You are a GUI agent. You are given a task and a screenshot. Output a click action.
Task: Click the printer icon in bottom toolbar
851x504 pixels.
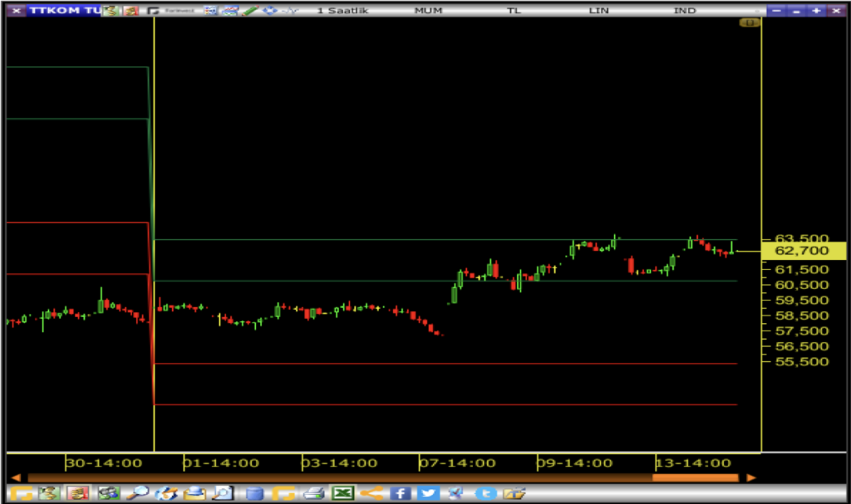tap(312, 493)
